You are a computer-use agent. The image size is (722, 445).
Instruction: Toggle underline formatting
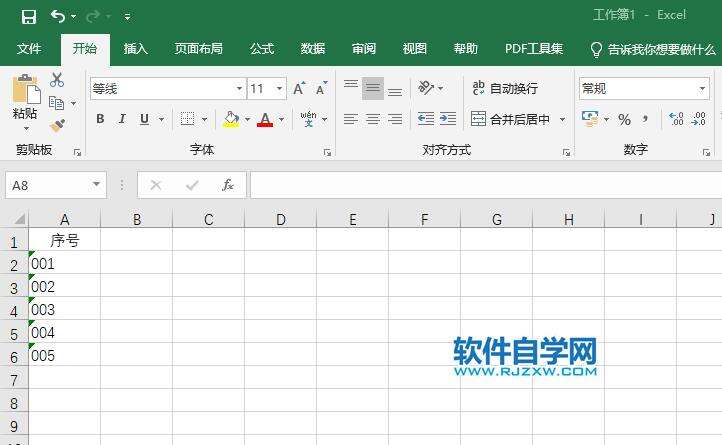pyautogui.click(x=144, y=119)
